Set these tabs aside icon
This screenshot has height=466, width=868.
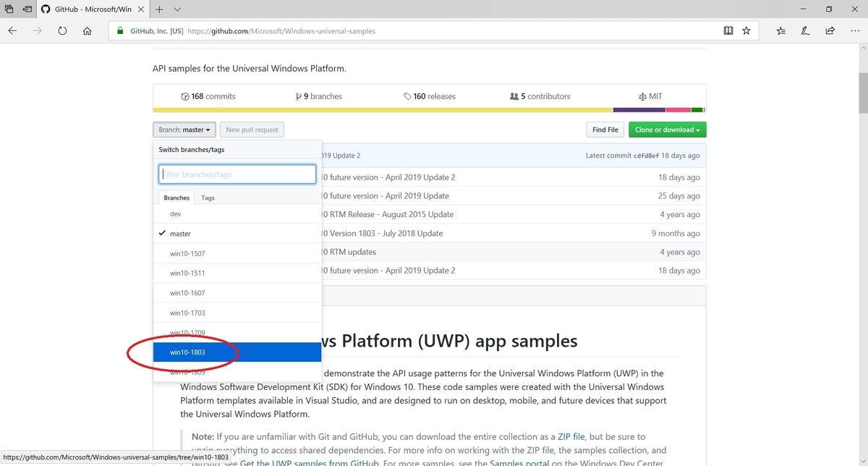click(27, 9)
